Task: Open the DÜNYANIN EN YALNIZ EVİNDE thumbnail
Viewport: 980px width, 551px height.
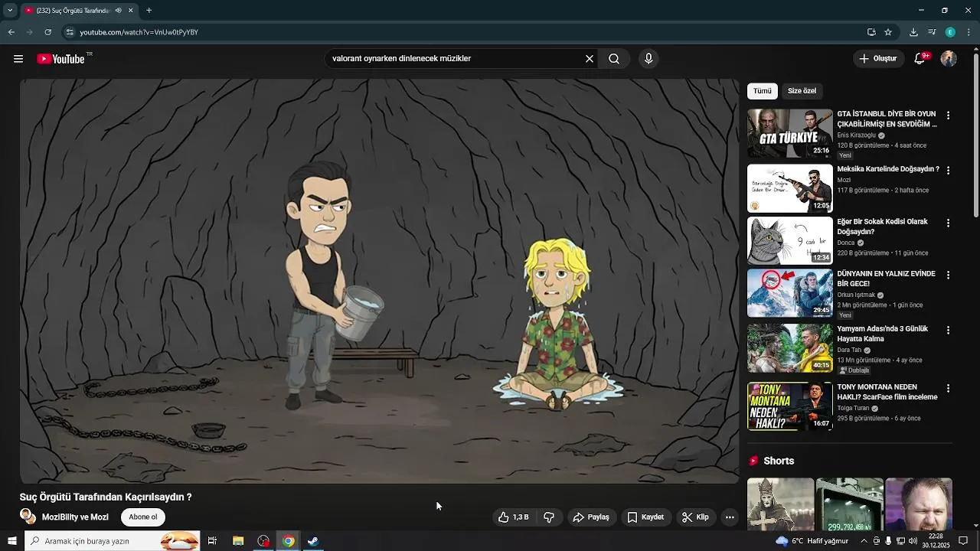Action: coord(789,293)
